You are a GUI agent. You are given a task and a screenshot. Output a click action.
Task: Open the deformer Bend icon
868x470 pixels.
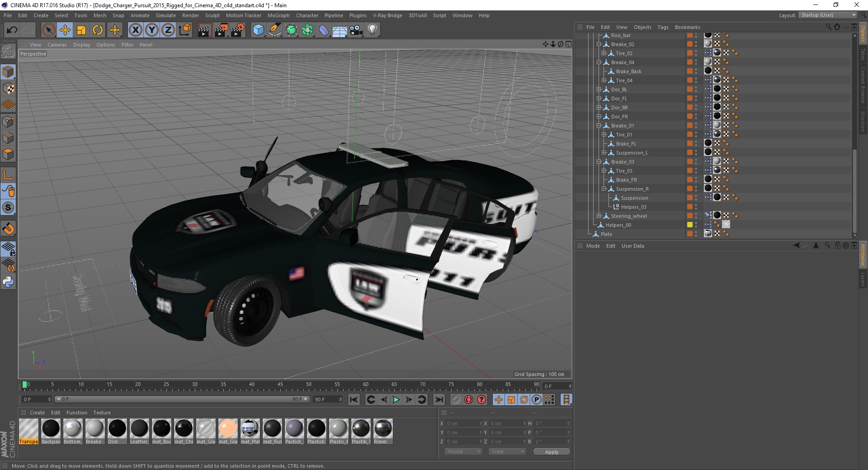pyautogui.click(x=324, y=30)
